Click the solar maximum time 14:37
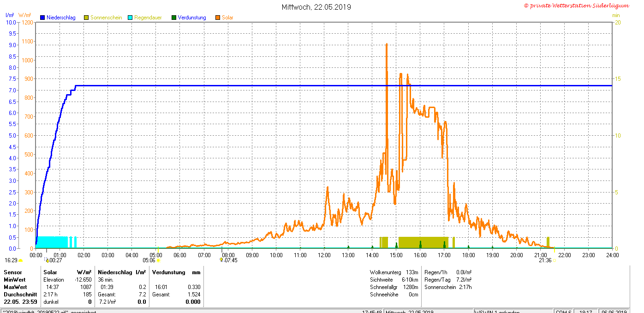 point(52,287)
